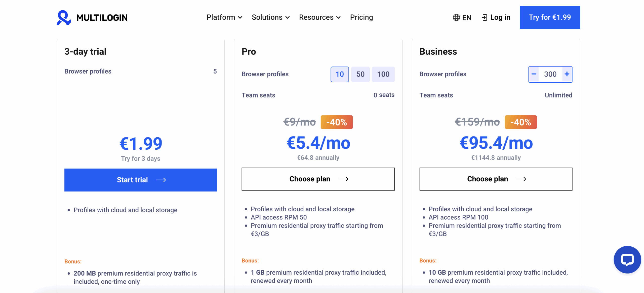
Task: Expand the Solutions dropdown
Action: point(271,17)
